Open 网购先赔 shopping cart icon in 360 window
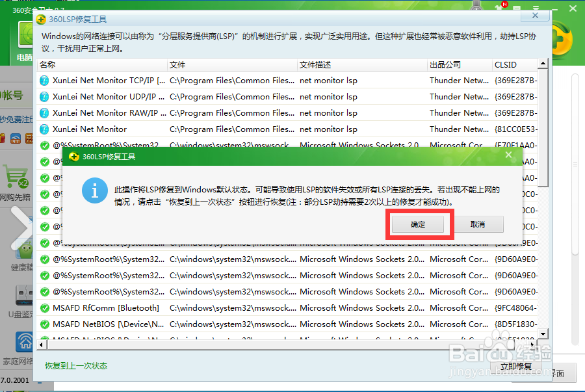 point(16,176)
